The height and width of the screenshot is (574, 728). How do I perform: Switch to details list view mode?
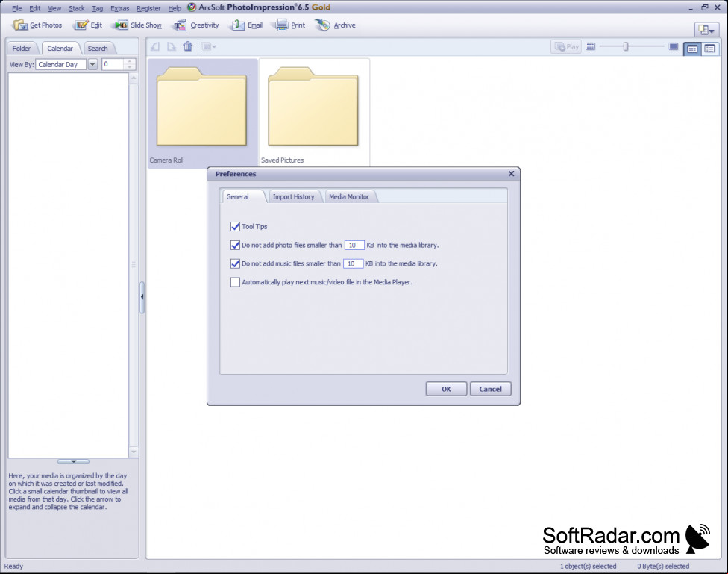coord(709,49)
